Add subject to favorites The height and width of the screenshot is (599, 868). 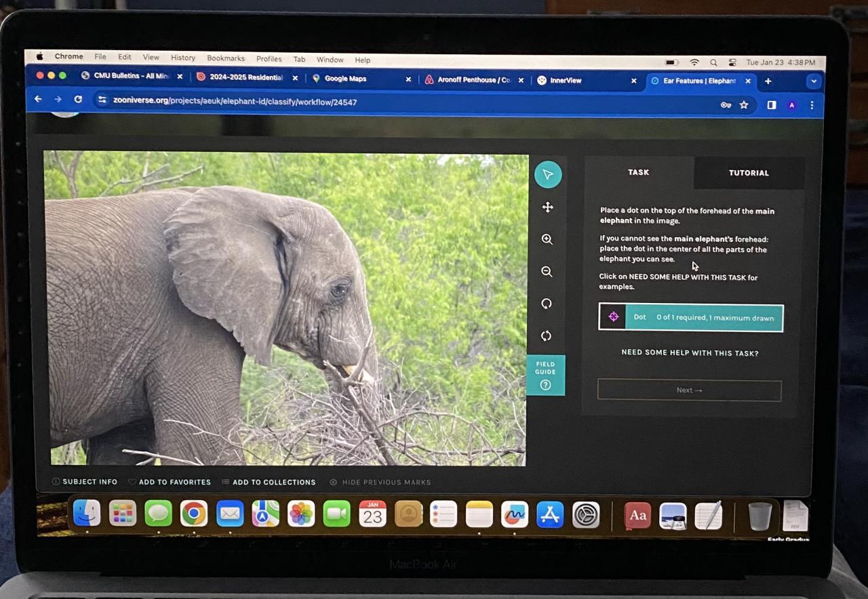point(170,482)
